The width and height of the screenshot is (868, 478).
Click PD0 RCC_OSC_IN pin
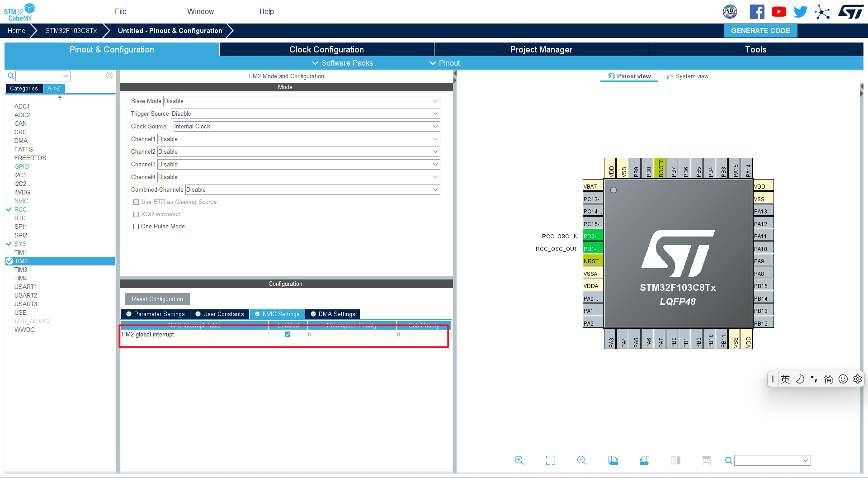click(x=593, y=236)
